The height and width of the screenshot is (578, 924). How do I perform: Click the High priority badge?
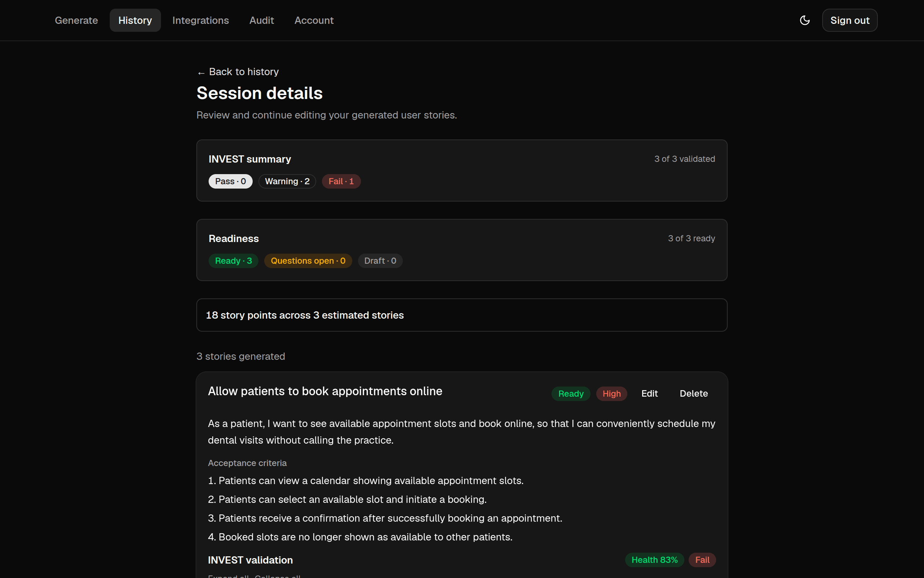point(611,393)
